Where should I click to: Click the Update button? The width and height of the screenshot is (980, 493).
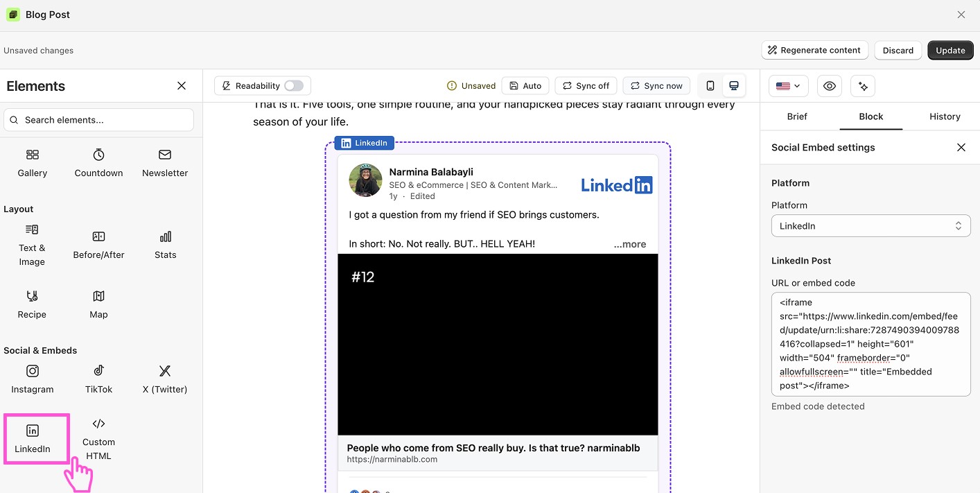click(950, 50)
